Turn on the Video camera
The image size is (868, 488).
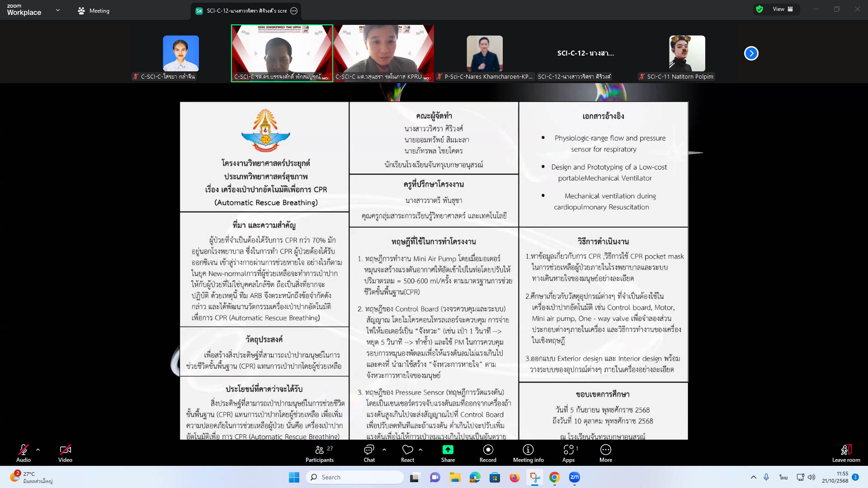65,453
